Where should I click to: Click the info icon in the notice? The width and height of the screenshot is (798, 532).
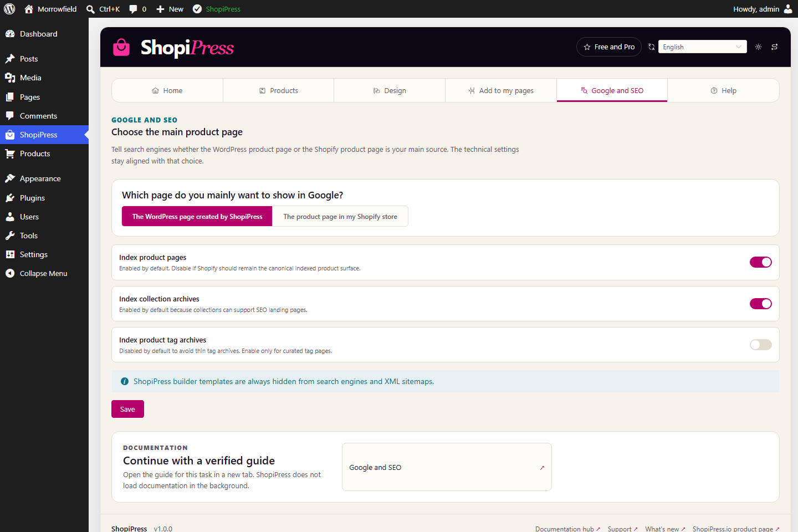pos(125,381)
